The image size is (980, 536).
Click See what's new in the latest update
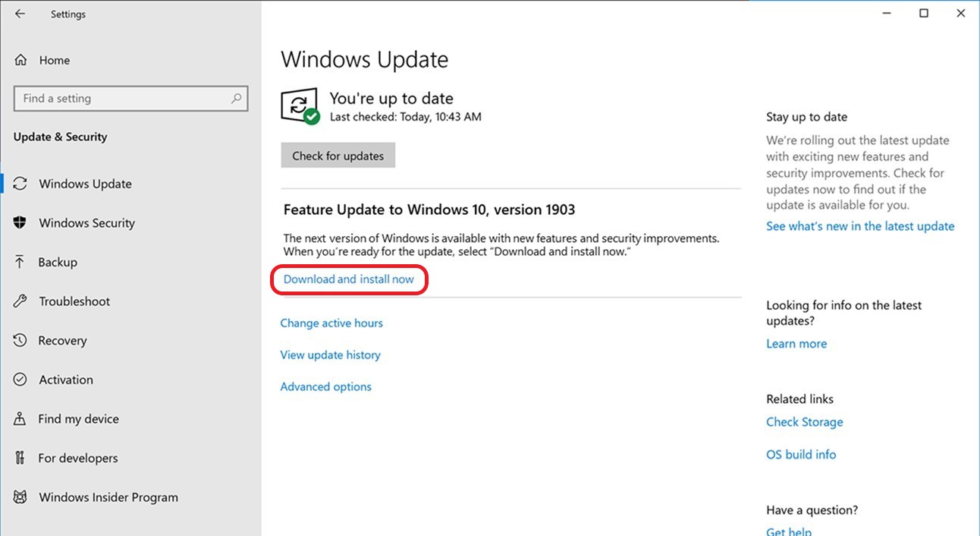860,226
